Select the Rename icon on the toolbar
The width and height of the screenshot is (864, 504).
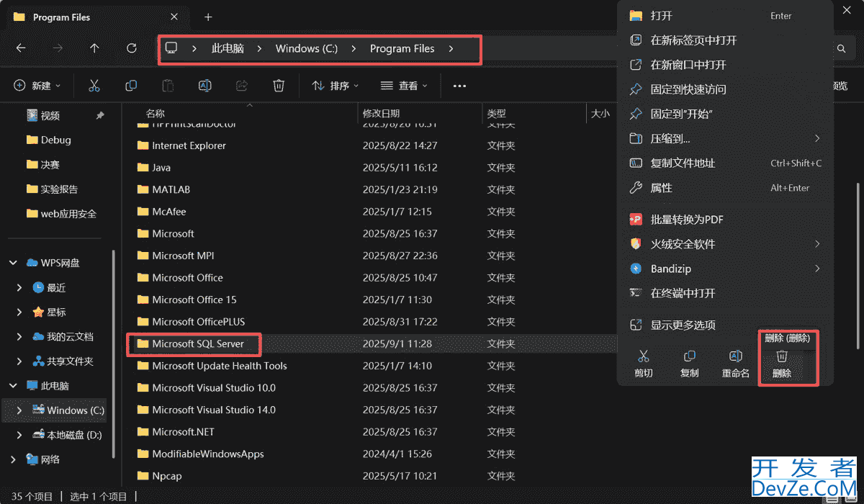[204, 85]
